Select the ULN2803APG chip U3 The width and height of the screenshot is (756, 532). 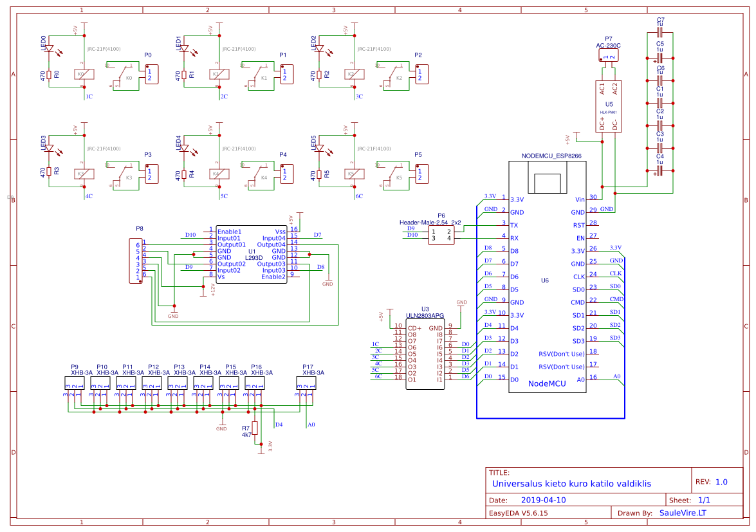[x=425, y=354]
